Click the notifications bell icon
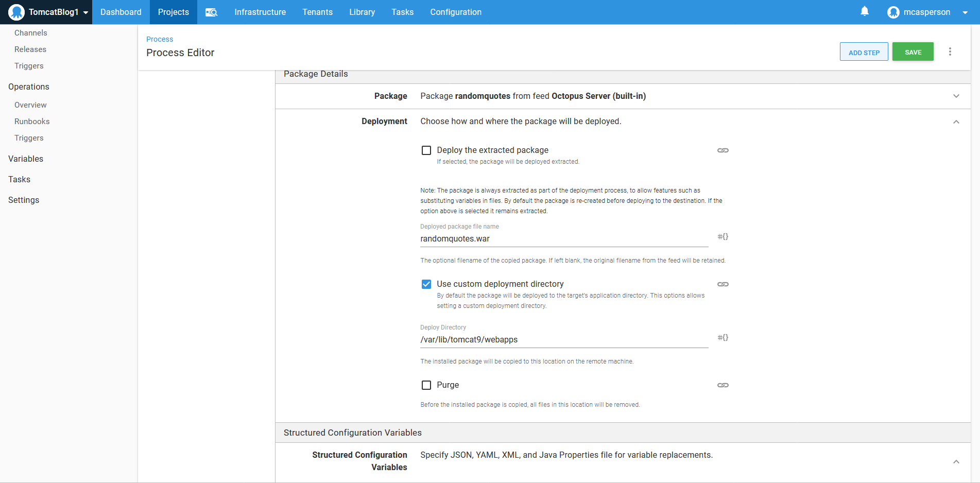The width and height of the screenshot is (980, 483). point(864,11)
